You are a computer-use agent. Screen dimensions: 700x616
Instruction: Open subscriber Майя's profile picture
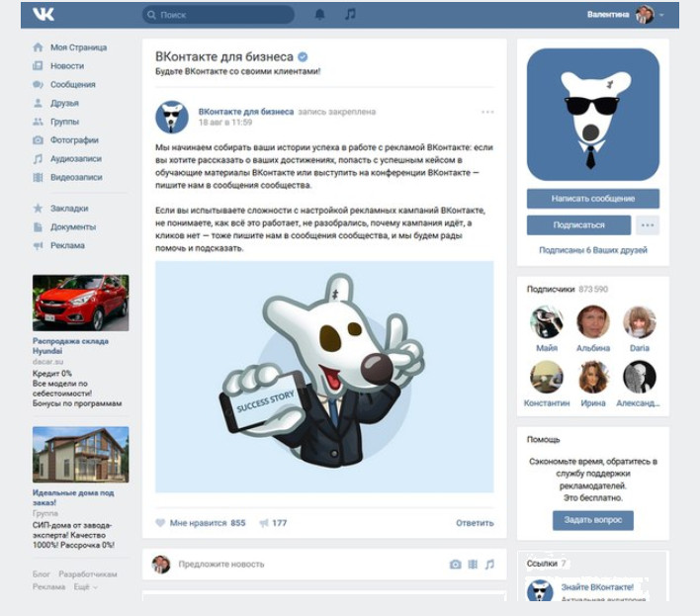tap(547, 321)
